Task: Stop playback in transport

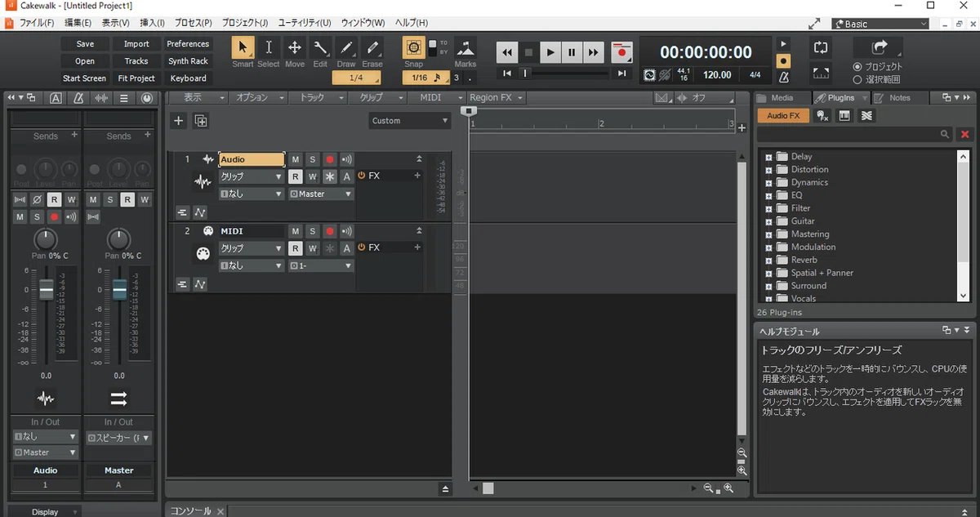Action: pyautogui.click(x=528, y=52)
